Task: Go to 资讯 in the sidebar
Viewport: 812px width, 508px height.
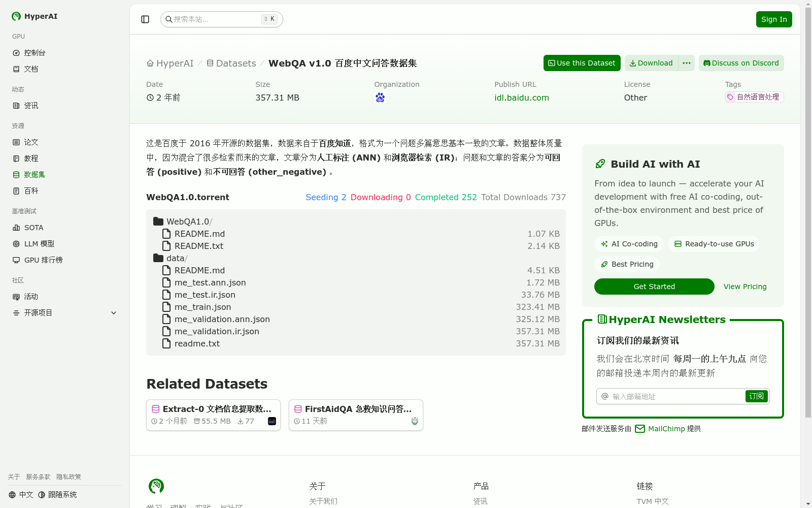Action: (65, 106)
